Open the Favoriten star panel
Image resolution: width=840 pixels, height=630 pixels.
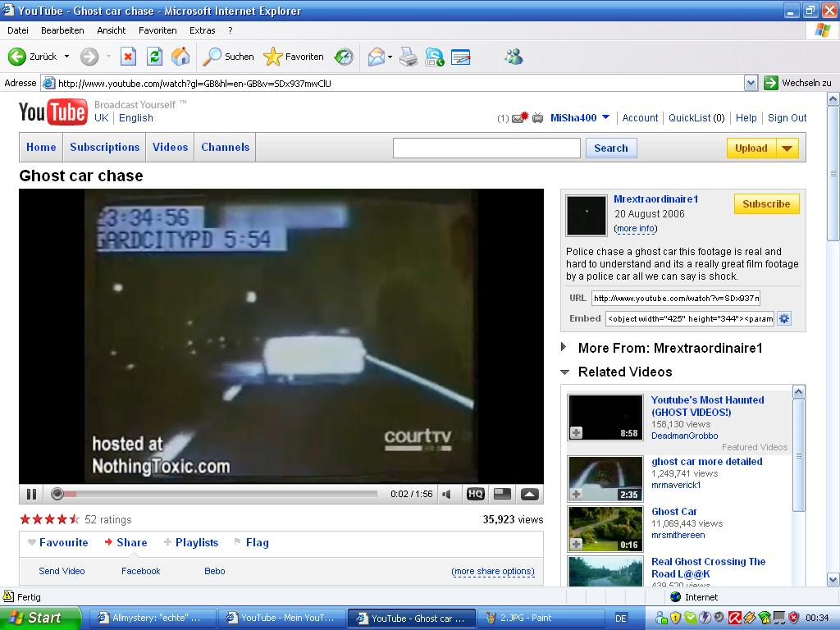[x=294, y=57]
